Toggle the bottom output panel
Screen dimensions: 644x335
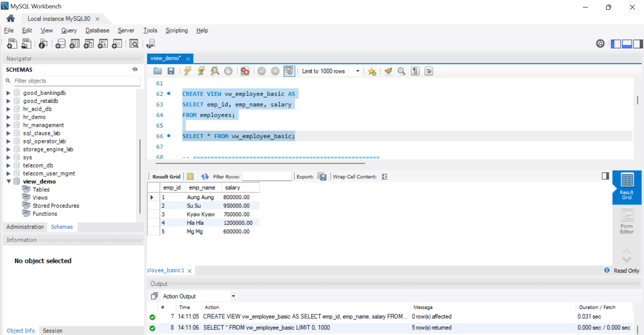coord(627,44)
